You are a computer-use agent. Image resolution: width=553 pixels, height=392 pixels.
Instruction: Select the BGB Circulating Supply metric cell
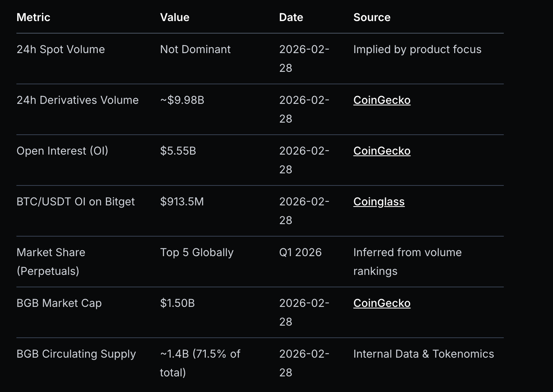click(76, 354)
